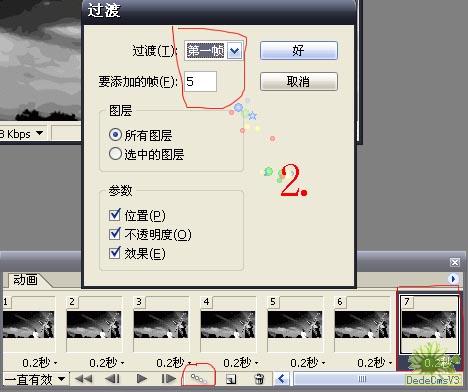The image size is (468, 392).
Task: Delete the selected frame with the trash icon
Action: pos(259,379)
